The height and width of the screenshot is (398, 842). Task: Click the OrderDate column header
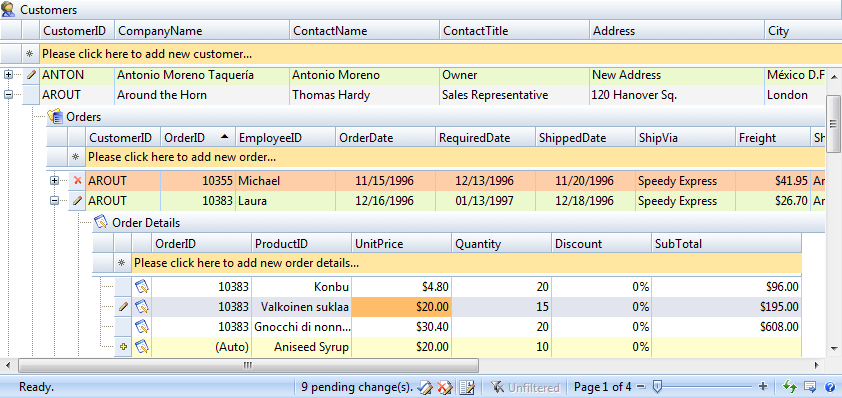(x=386, y=138)
